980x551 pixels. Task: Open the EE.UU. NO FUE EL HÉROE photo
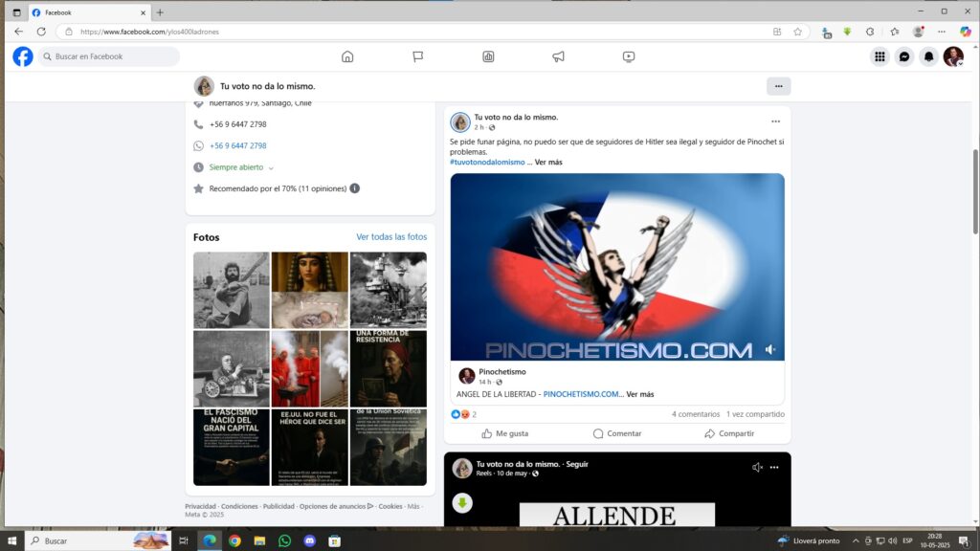coord(310,448)
